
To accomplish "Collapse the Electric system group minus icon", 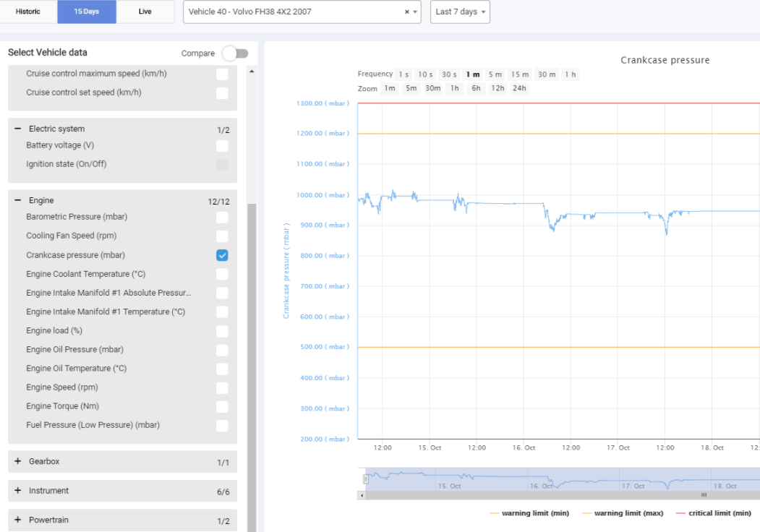I will pyautogui.click(x=18, y=129).
